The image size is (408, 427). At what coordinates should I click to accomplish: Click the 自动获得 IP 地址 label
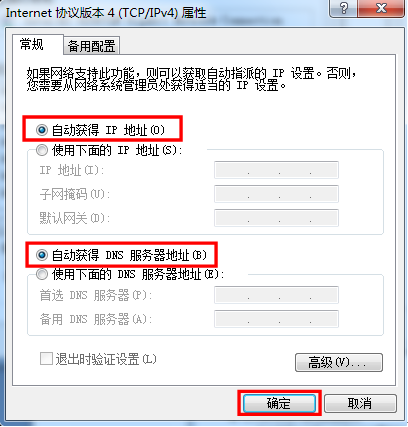[x=108, y=130]
